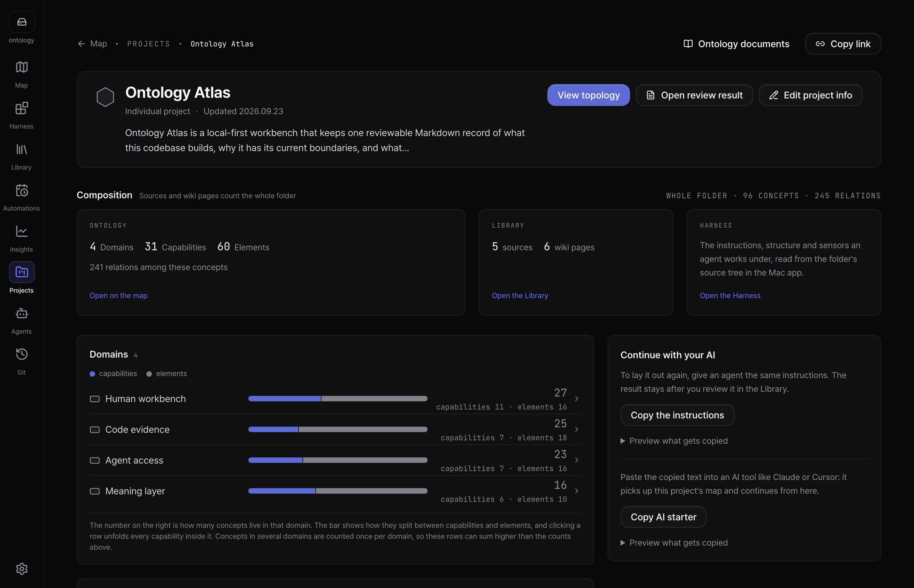Expand the Human workbench row chevron

click(x=577, y=399)
